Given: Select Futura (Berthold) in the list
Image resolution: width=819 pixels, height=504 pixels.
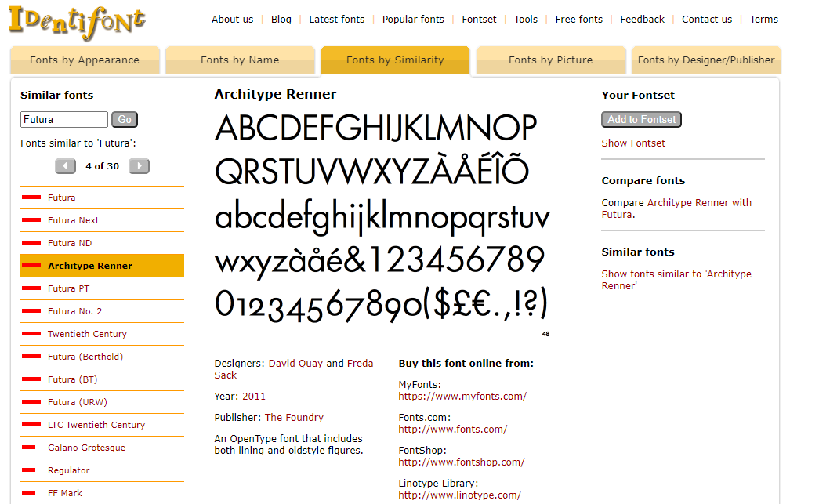Looking at the screenshot, I should point(85,357).
